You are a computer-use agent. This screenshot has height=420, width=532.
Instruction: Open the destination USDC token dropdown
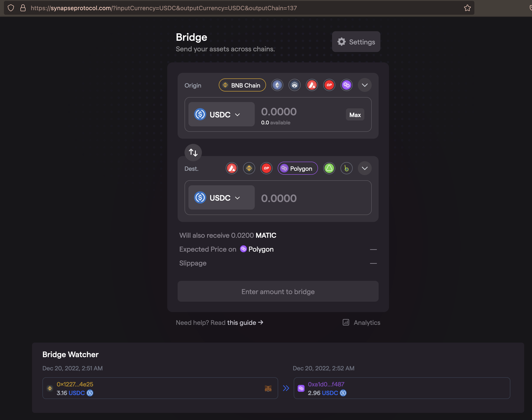[221, 197]
